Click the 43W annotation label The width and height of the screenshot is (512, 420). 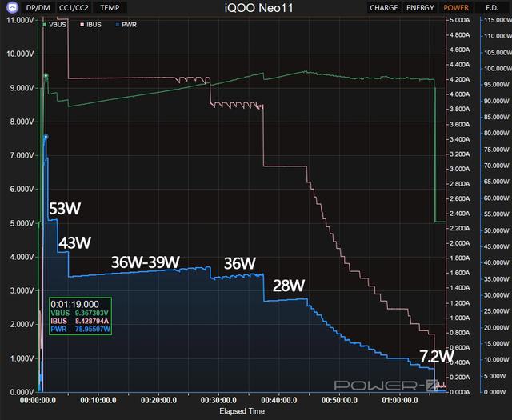[74, 242]
